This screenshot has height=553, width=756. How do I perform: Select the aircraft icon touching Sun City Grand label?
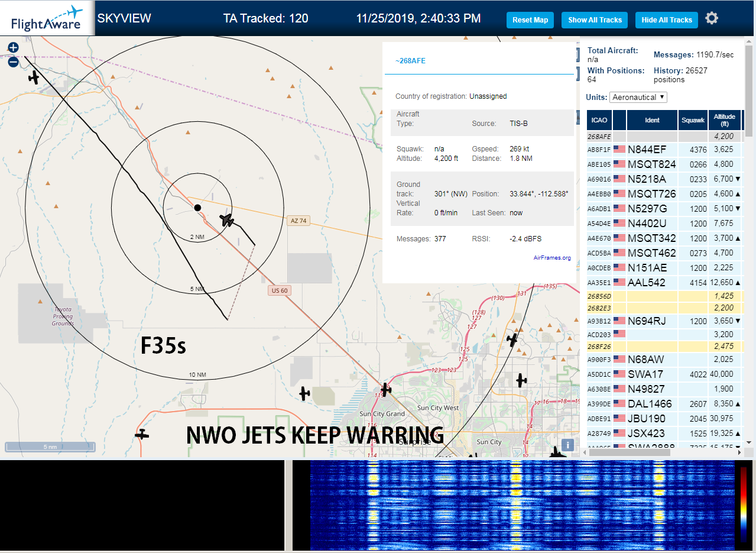click(x=386, y=389)
